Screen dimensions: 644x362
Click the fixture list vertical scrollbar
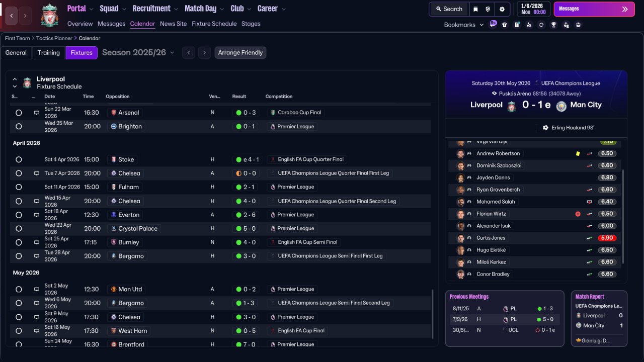click(432, 314)
